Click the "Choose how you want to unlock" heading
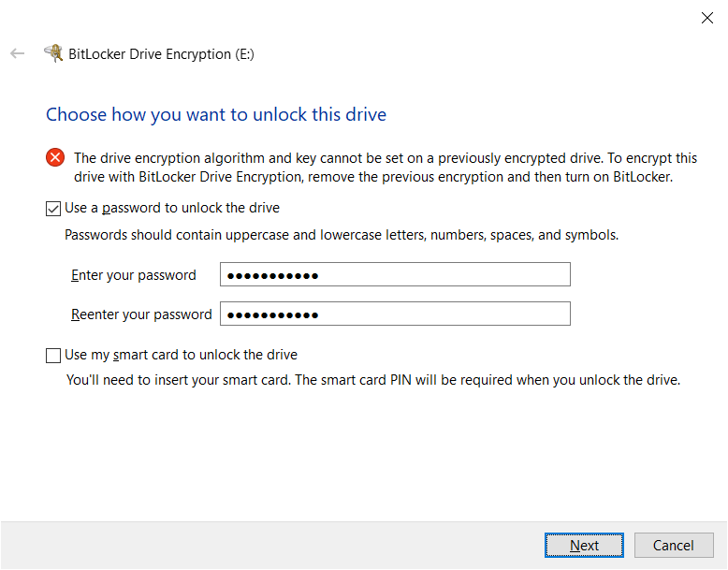Viewport: 728px width, 570px height. click(x=216, y=114)
